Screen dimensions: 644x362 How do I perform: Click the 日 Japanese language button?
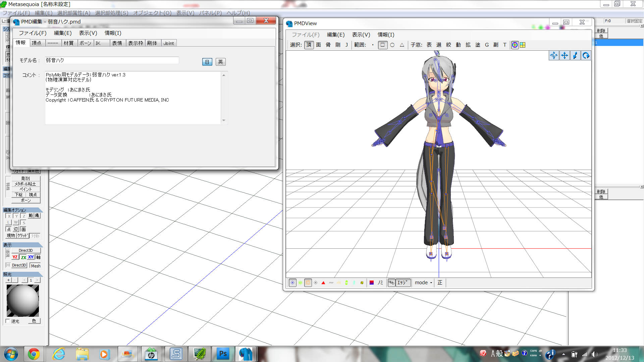tap(207, 62)
